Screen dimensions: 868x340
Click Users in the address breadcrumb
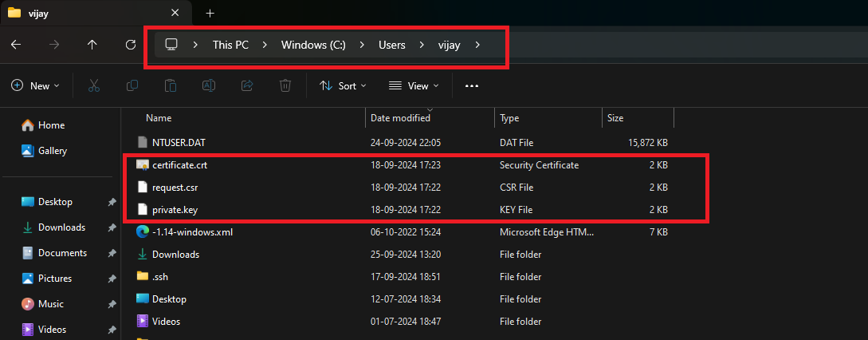391,45
